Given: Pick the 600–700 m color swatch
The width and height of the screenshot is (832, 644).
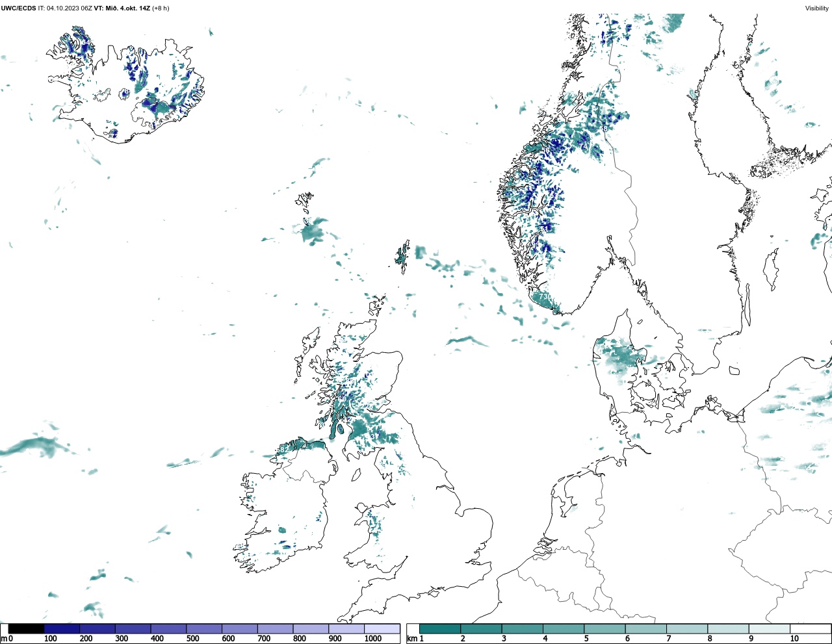Looking at the screenshot, I should coord(240,629).
